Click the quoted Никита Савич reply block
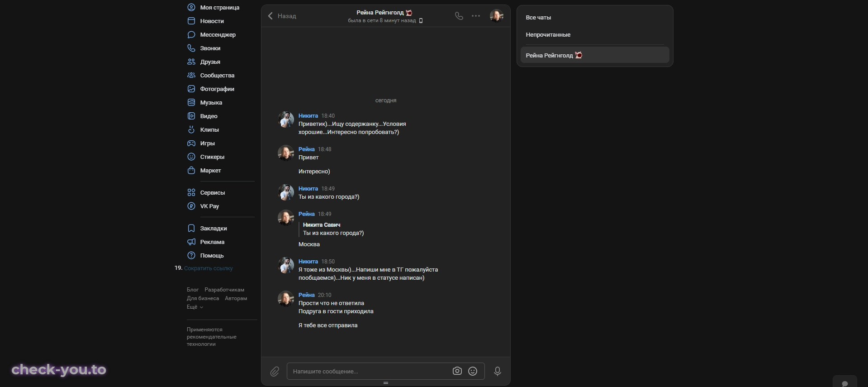Screen dimensions: 868x387 coord(332,229)
